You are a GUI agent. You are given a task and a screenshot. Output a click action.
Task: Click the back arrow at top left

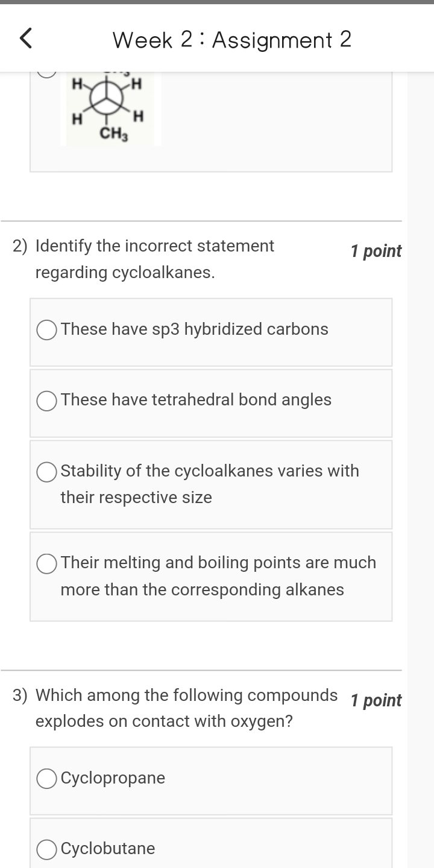click(x=24, y=39)
